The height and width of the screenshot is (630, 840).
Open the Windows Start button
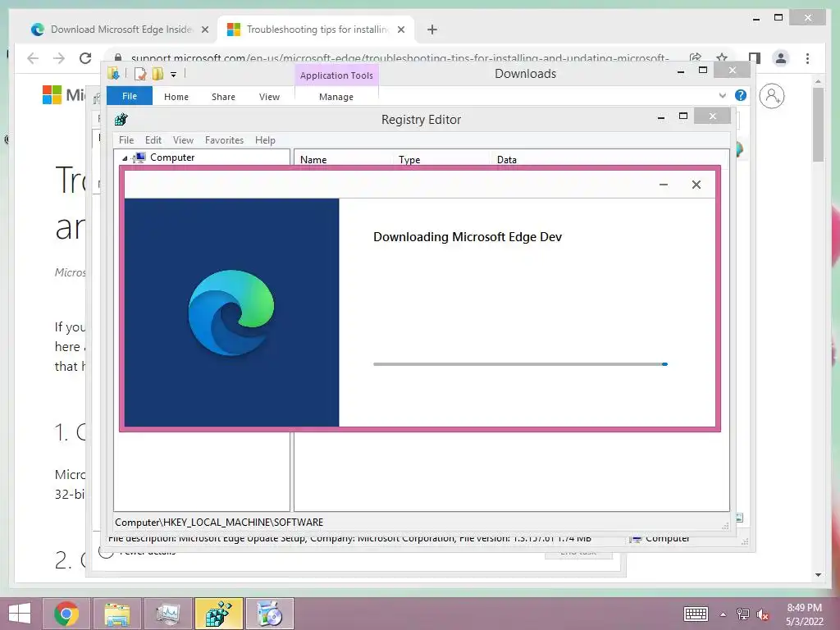point(21,614)
